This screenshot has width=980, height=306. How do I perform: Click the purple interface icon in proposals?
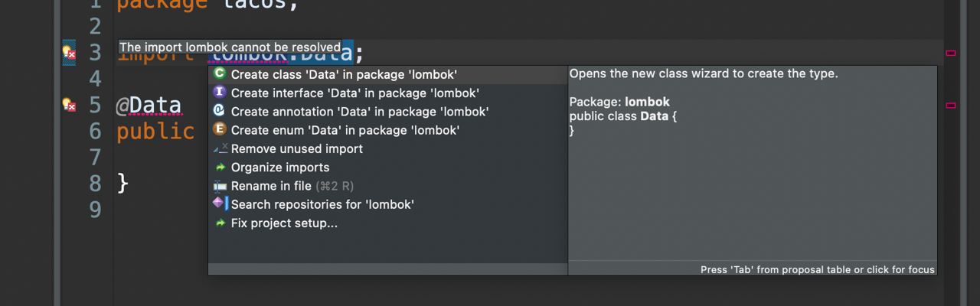[x=220, y=93]
